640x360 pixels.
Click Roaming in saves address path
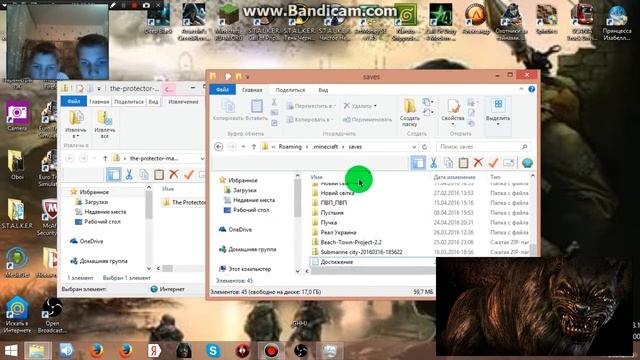tap(290, 147)
